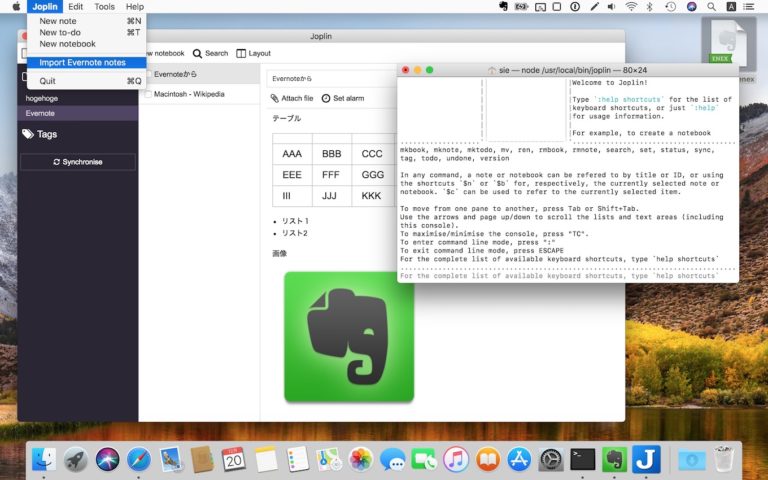
Task: Open the Edit menu
Action: 76,7
